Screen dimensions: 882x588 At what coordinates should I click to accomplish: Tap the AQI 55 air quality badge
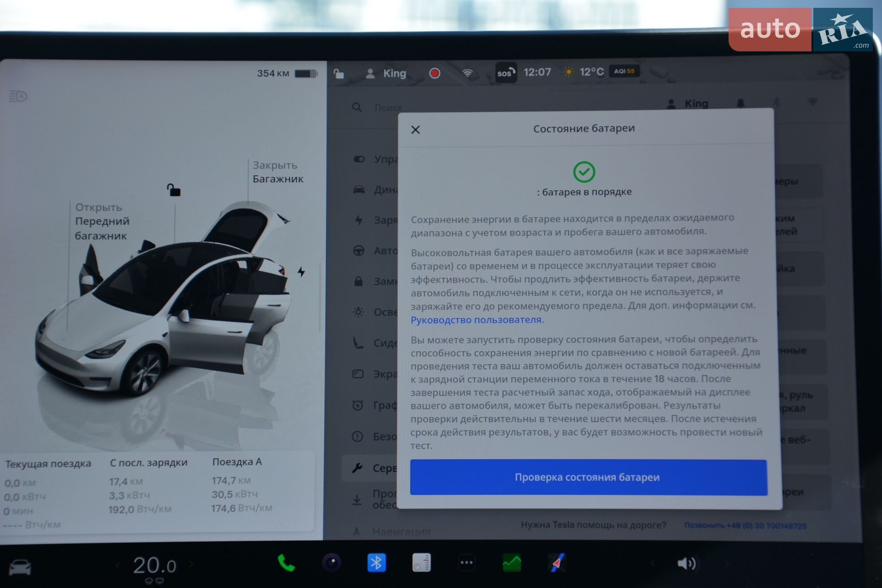[624, 71]
